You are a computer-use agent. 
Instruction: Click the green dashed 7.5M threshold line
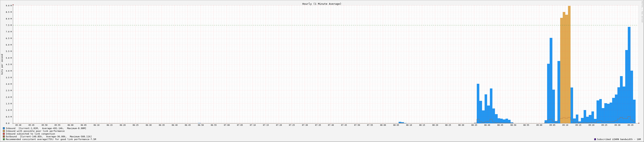[250, 25]
